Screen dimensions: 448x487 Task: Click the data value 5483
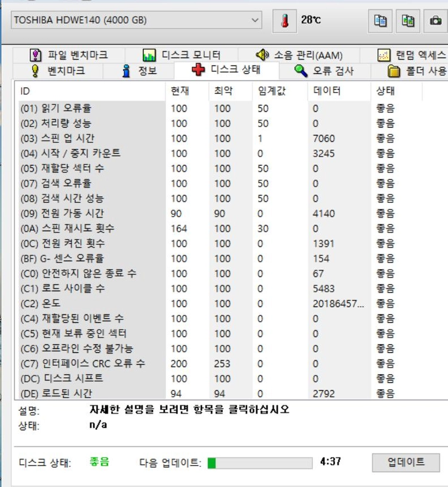(x=324, y=288)
